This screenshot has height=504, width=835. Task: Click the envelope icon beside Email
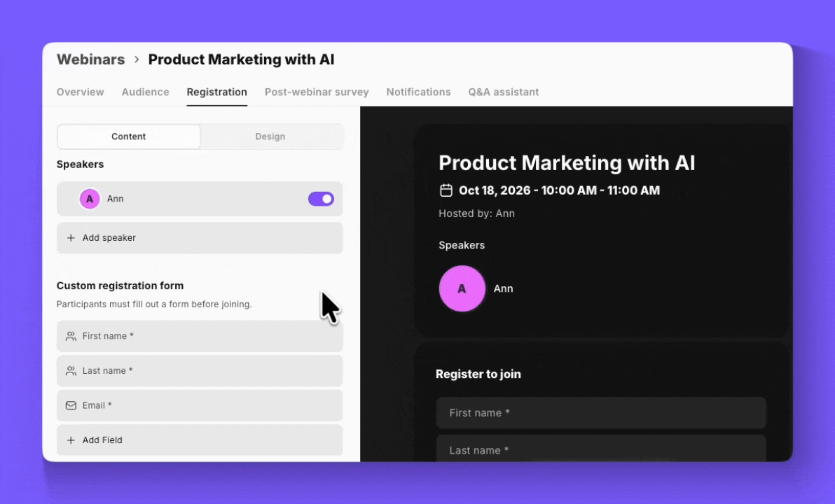click(x=71, y=405)
